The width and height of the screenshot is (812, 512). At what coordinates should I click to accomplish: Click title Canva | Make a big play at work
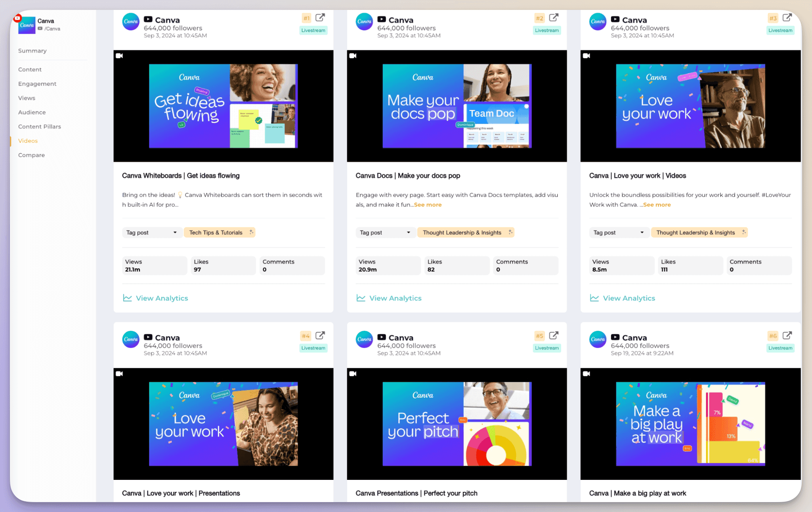(638, 493)
